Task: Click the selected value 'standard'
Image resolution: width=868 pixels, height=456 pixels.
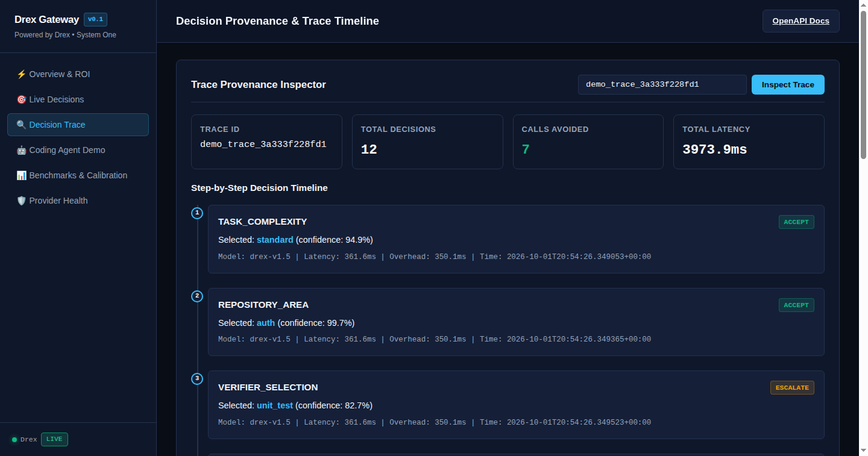Action: 275,240
